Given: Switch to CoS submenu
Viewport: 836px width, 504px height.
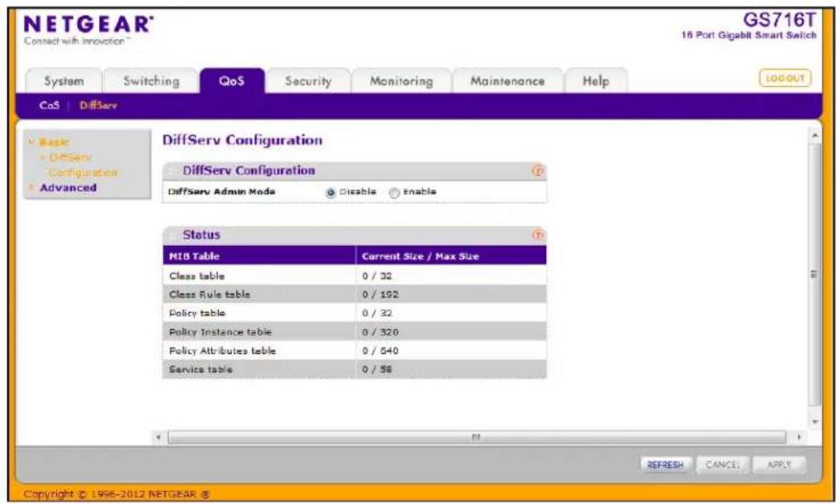Looking at the screenshot, I should click(49, 105).
